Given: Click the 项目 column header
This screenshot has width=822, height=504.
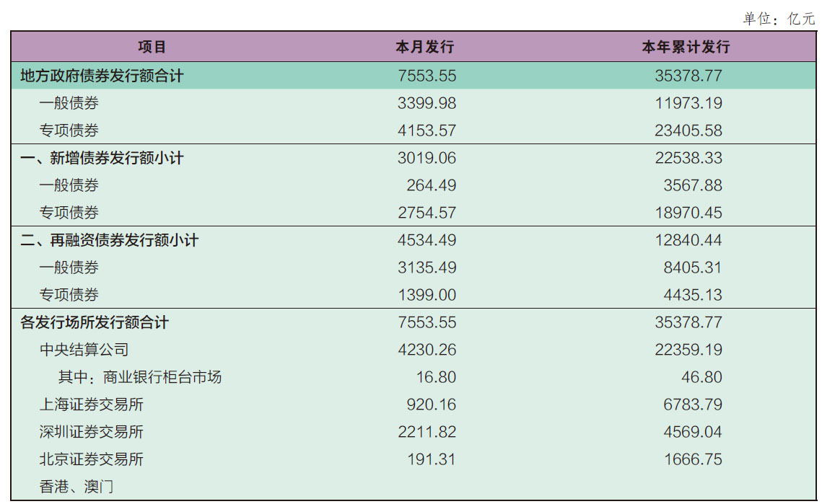Looking at the screenshot, I should (152, 47).
